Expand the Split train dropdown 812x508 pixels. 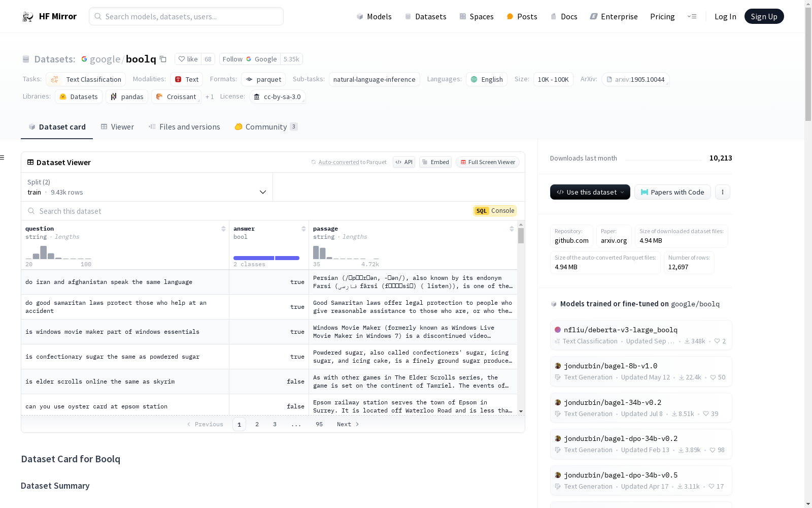pyautogui.click(x=147, y=187)
